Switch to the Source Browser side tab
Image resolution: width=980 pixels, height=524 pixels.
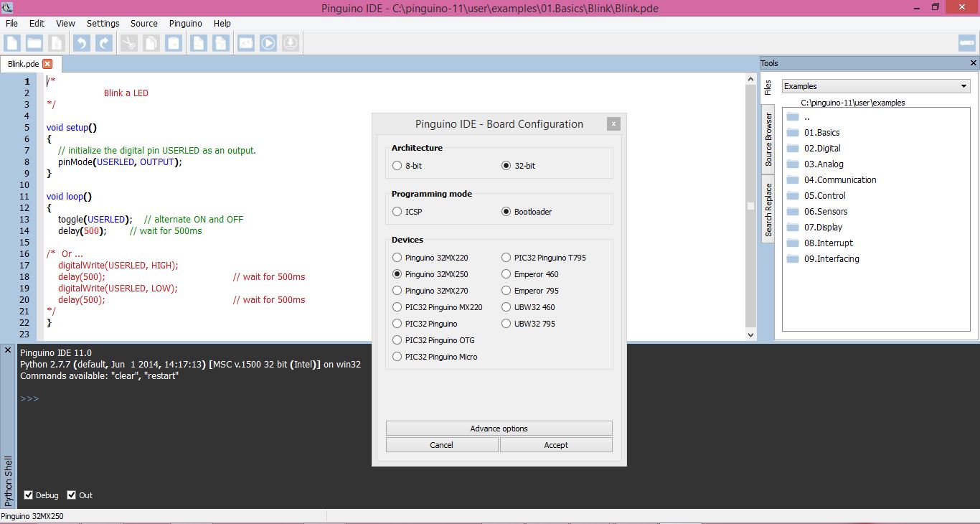(x=768, y=139)
